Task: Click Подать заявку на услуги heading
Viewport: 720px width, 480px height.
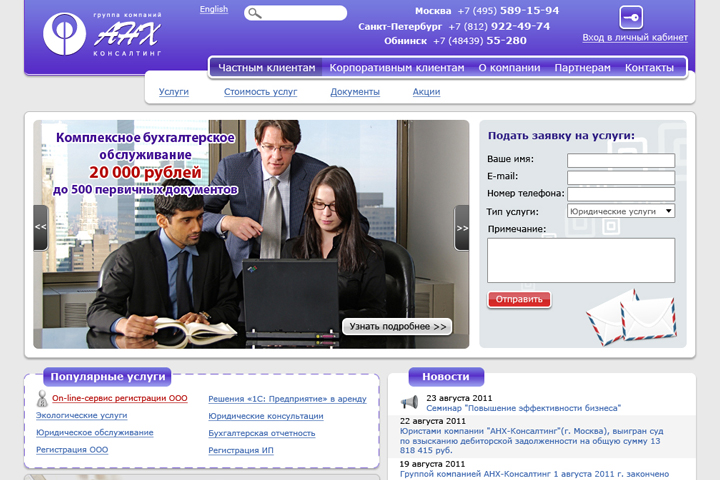Action: click(561, 136)
